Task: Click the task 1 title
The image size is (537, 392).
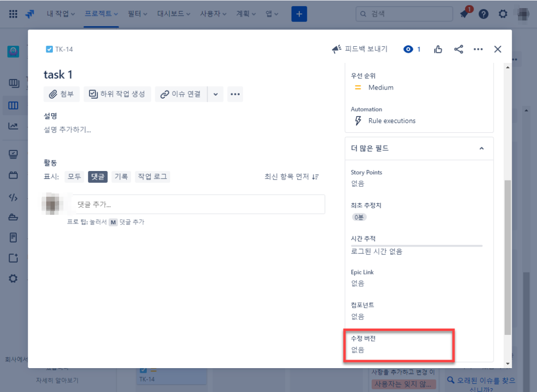Action: [58, 75]
